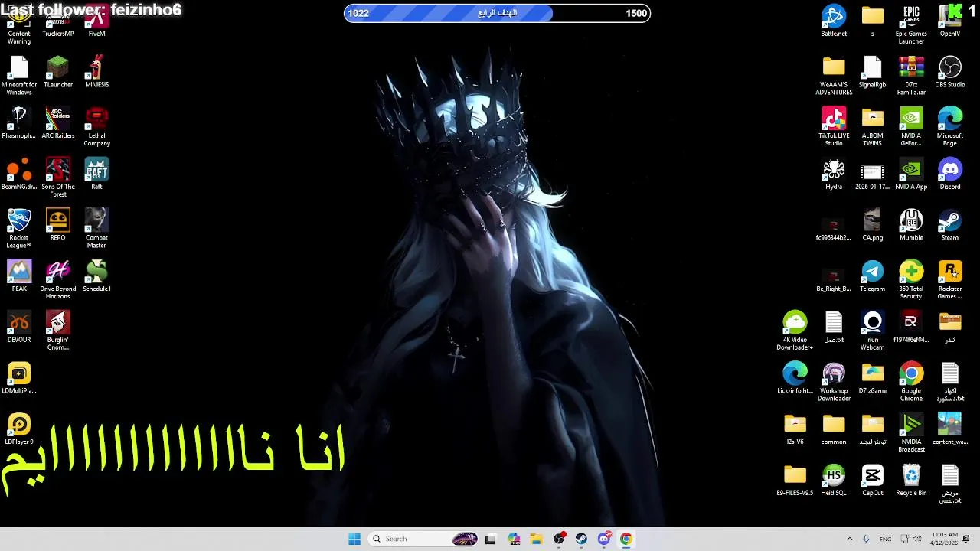Select the OBS Studio desktop icon
Viewport: 980px width, 551px height.
coord(950,72)
